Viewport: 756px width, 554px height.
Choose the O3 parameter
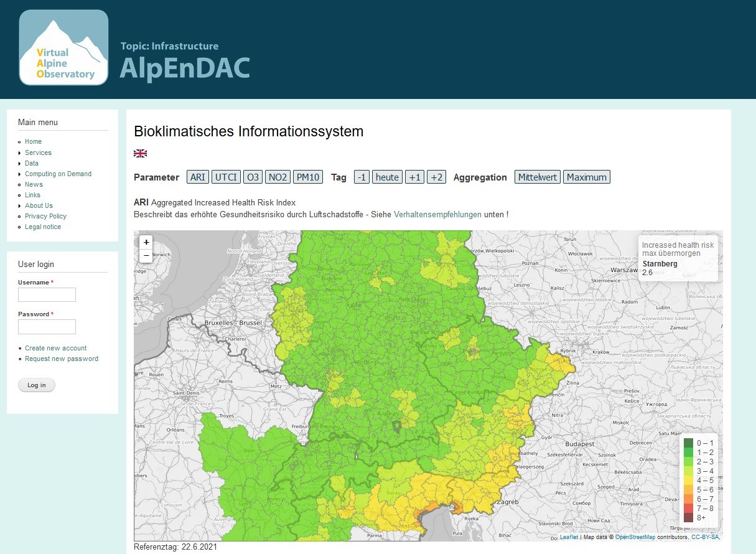point(253,177)
